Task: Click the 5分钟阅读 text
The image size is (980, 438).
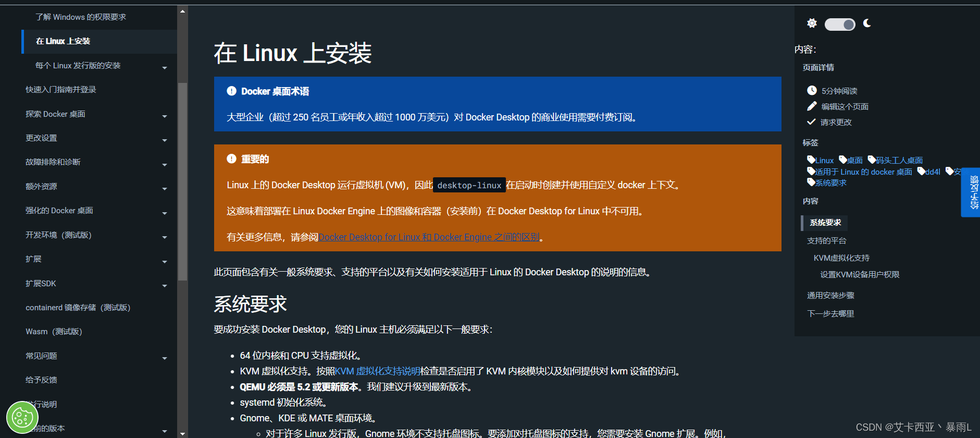Action: (x=839, y=91)
